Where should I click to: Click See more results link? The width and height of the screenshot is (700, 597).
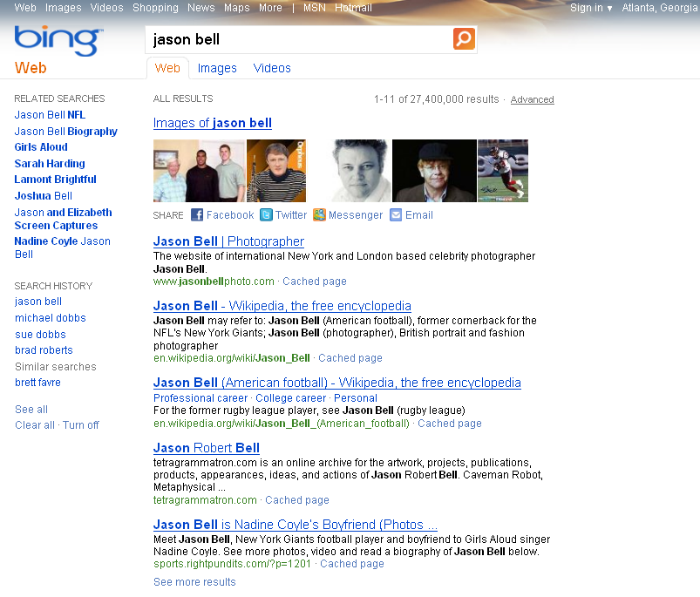pyautogui.click(x=194, y=582)
